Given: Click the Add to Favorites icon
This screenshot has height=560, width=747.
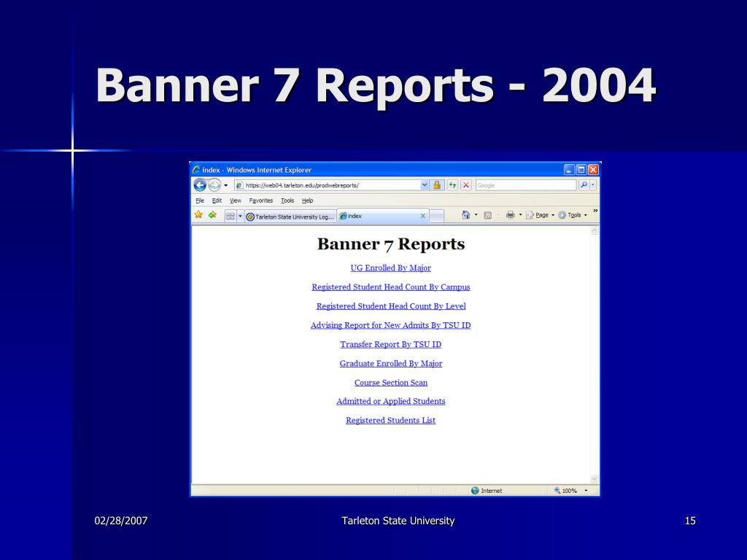Looking at the screenshot, I should pos(212,215).
